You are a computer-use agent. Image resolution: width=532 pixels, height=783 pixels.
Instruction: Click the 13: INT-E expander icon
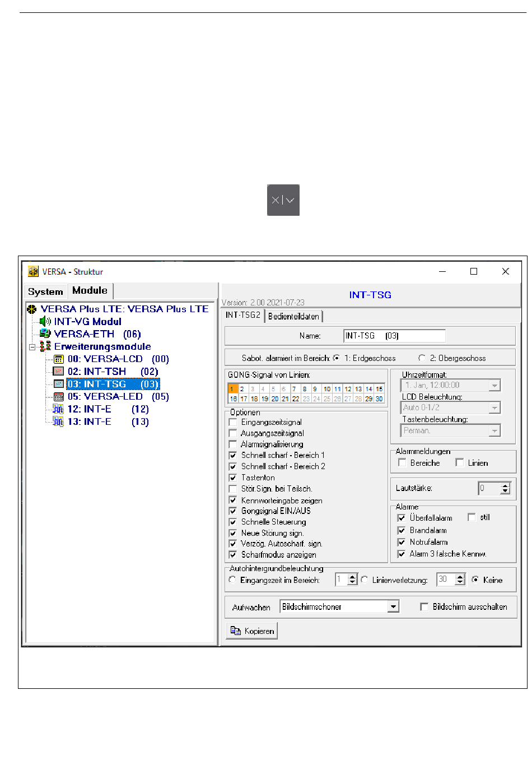tap(58, 421)
